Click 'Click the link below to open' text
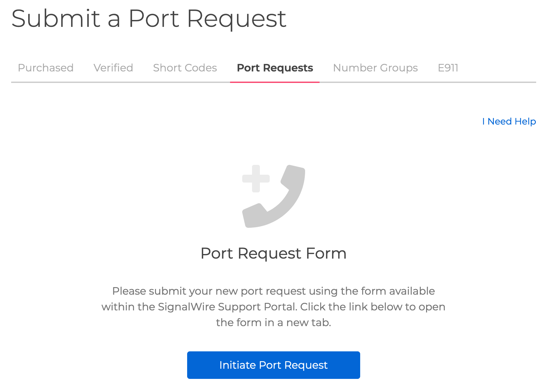This screenshot has height=392, width=546. (373, 307)
